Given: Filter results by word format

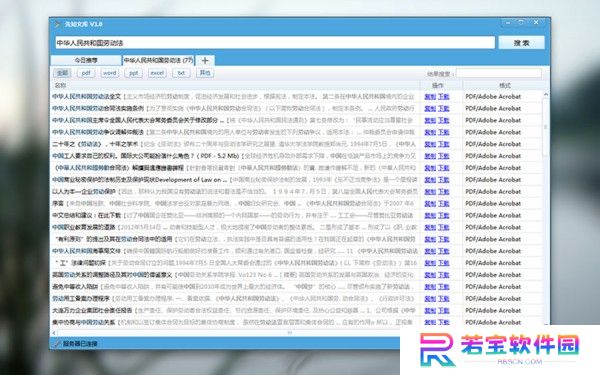Looking at the screenshot, I should [109, 73].
